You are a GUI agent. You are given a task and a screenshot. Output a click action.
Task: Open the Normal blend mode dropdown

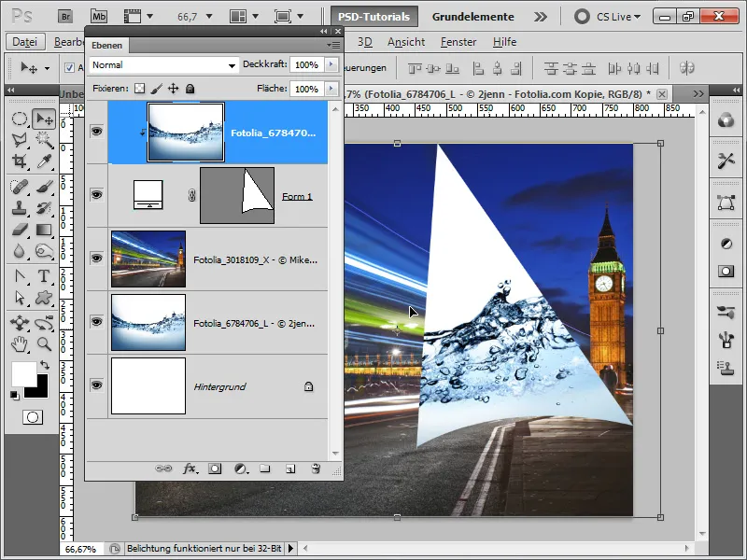coord(165,65)
